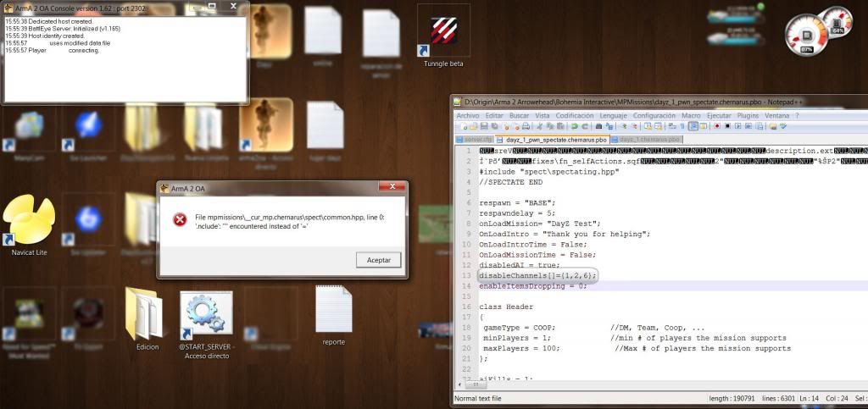Click the error message text in ArmA dialog
The height and width of the screenshot is (409, 868).
[x=290, y=222]
